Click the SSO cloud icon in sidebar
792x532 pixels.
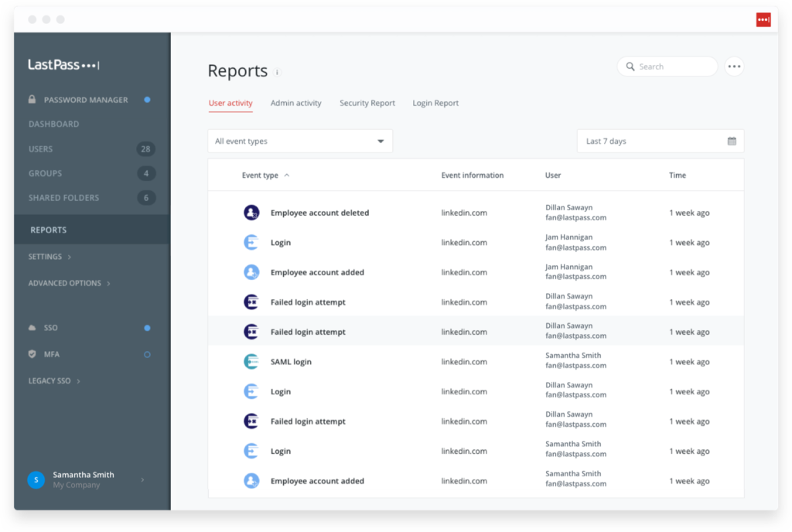(32, 328)
